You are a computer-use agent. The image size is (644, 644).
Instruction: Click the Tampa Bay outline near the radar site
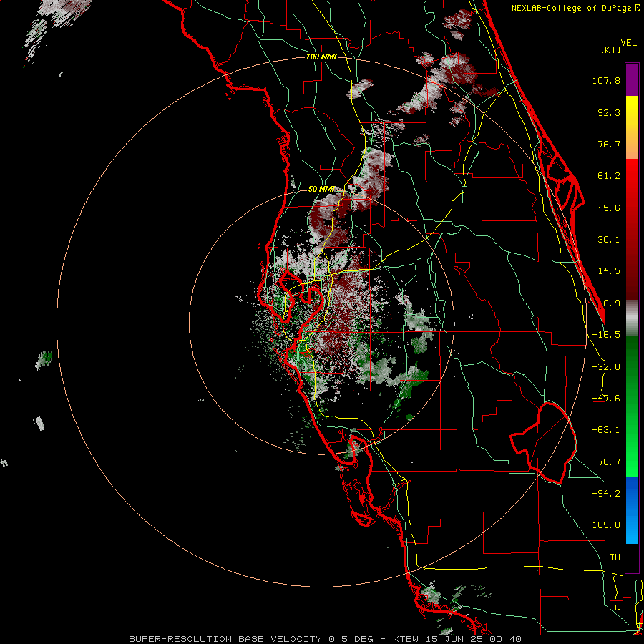coord(302,304)
